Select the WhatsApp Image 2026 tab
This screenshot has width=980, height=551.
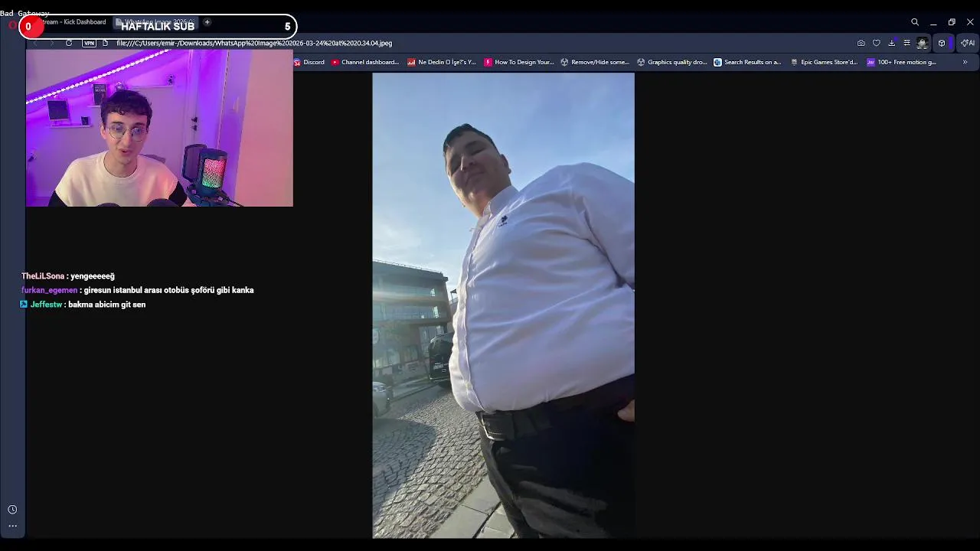156,22
